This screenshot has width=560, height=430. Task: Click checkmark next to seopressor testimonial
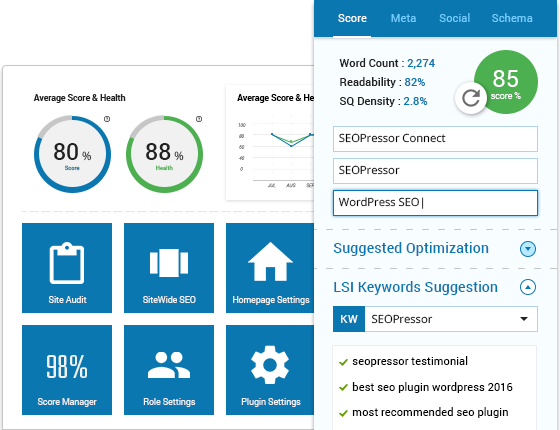click(x=343, y=362)
